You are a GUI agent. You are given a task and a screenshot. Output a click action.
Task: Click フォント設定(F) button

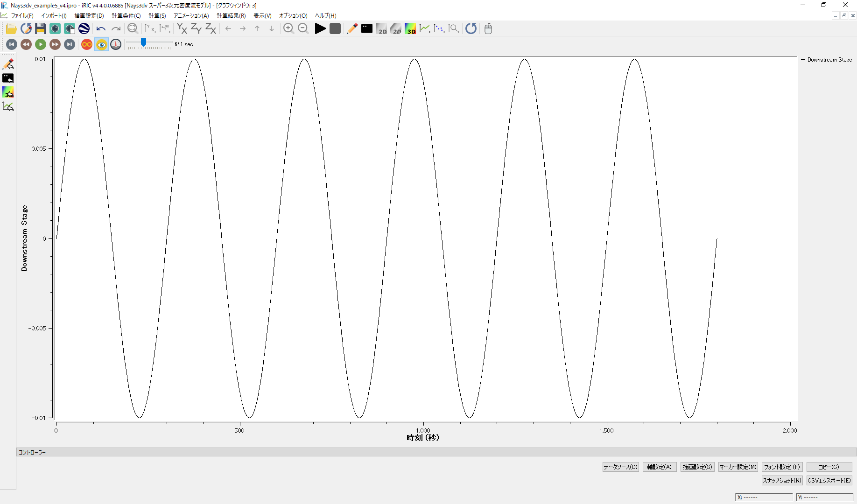click(782, 467)
